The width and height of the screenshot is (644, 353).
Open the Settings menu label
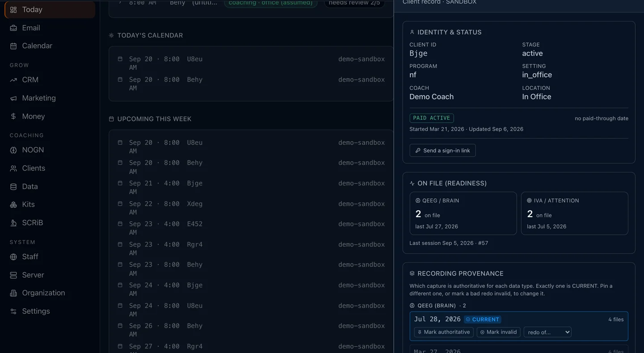click(x=36, y=311)
